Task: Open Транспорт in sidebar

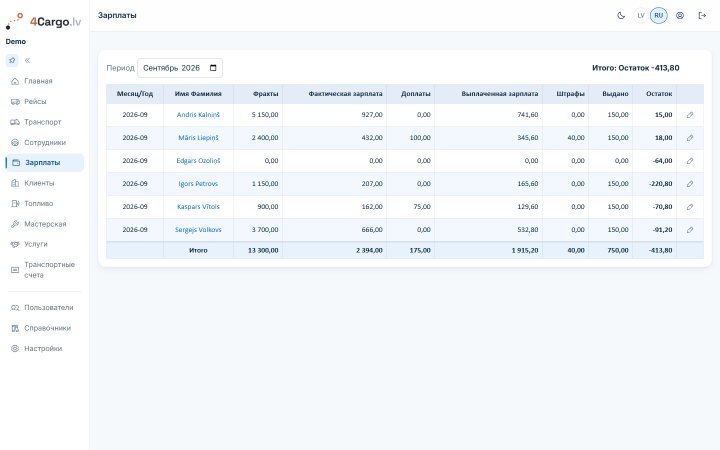Action: [45, 122]
